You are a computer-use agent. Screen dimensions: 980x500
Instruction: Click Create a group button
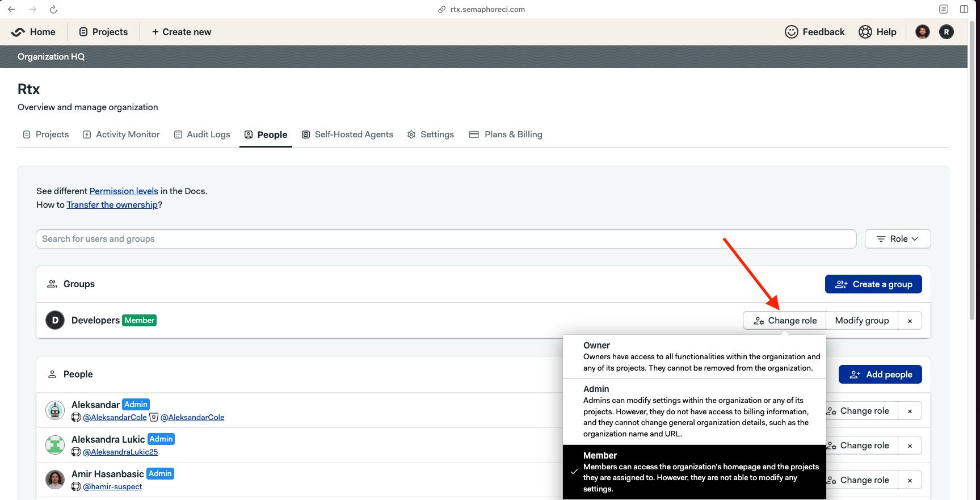[x=873, y=284]
